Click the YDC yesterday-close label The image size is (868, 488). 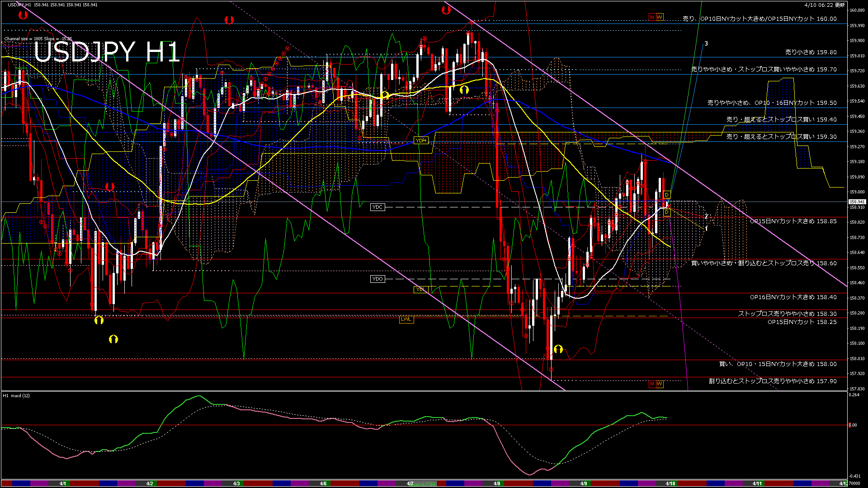coord(377,207)
